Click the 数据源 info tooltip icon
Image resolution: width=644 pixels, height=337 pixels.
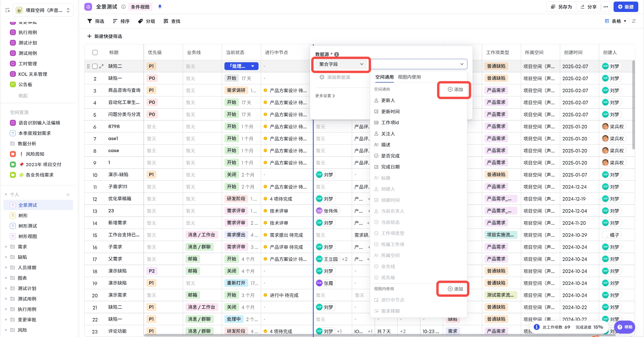337,54
